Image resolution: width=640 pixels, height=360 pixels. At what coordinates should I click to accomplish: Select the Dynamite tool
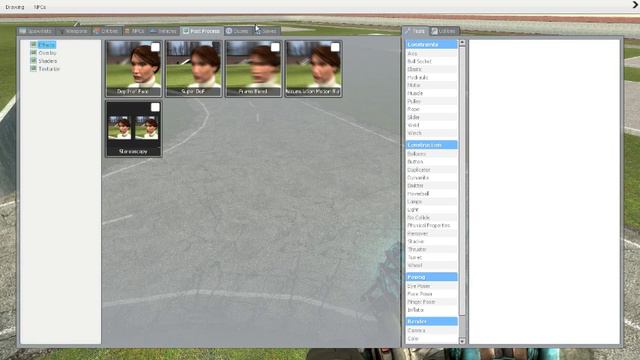431,178
